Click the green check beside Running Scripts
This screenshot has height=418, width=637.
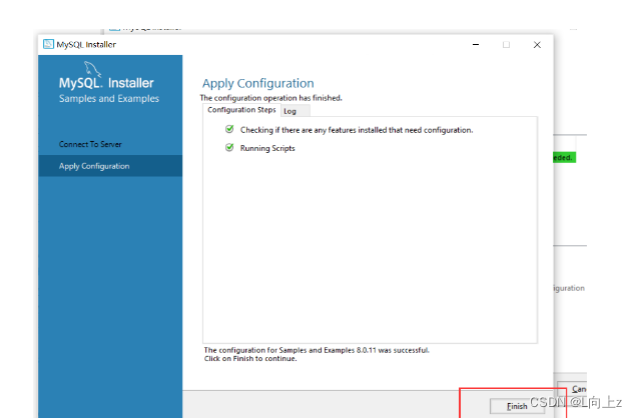230,147
